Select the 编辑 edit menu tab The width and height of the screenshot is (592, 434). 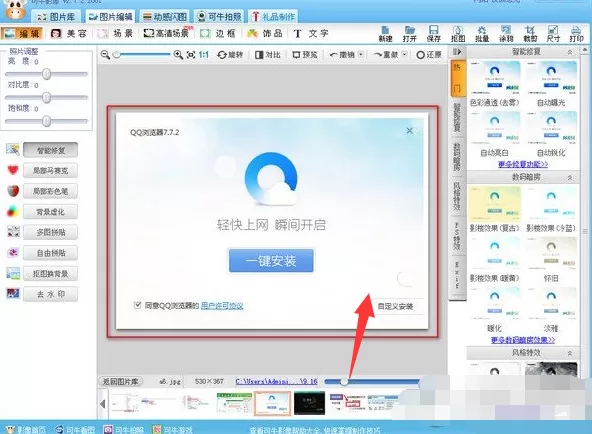click(x=22, y=34)
